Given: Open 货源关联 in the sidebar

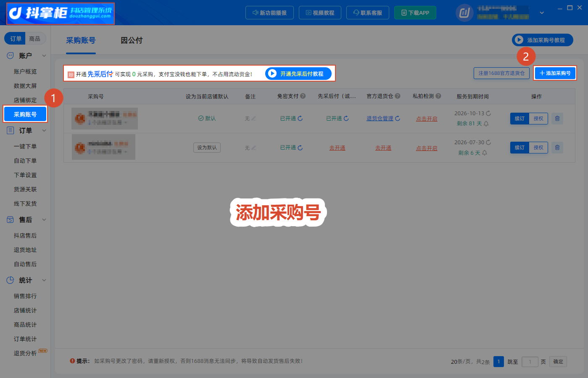Looking at the screenshot, I should click(25, 189).
